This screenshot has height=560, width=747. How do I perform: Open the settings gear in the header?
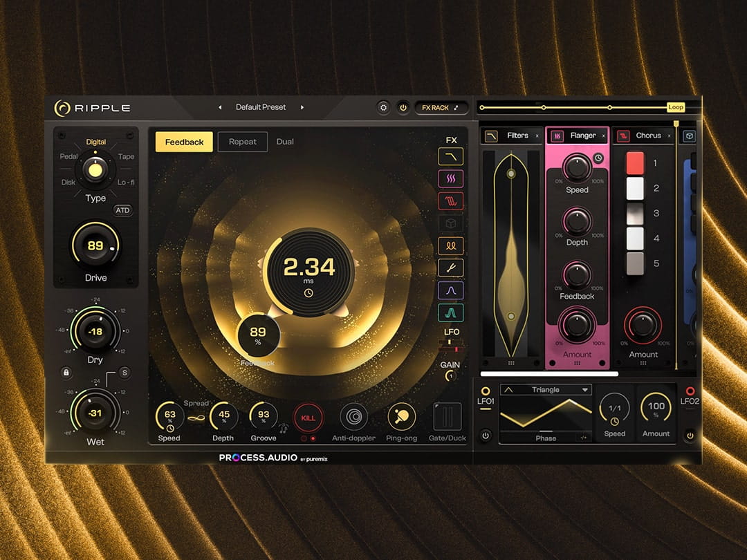(383, 108)
